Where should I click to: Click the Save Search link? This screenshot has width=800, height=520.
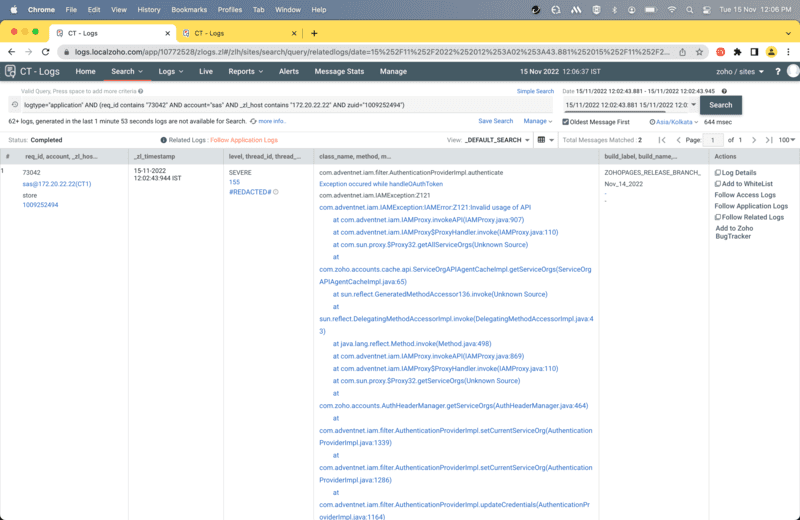tap(495, 121)
